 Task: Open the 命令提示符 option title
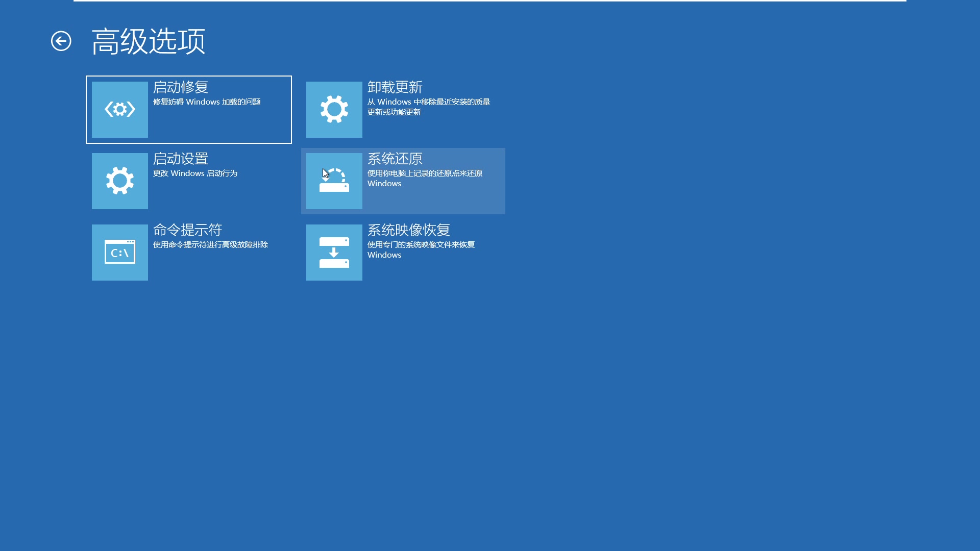click(x=188, y=230)
